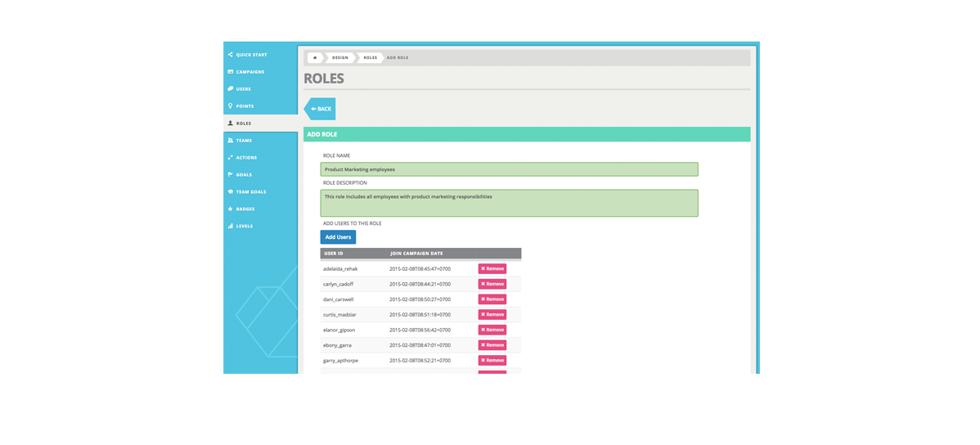
Task: Open Campaigns via its card icon
Action: point(231,72)
